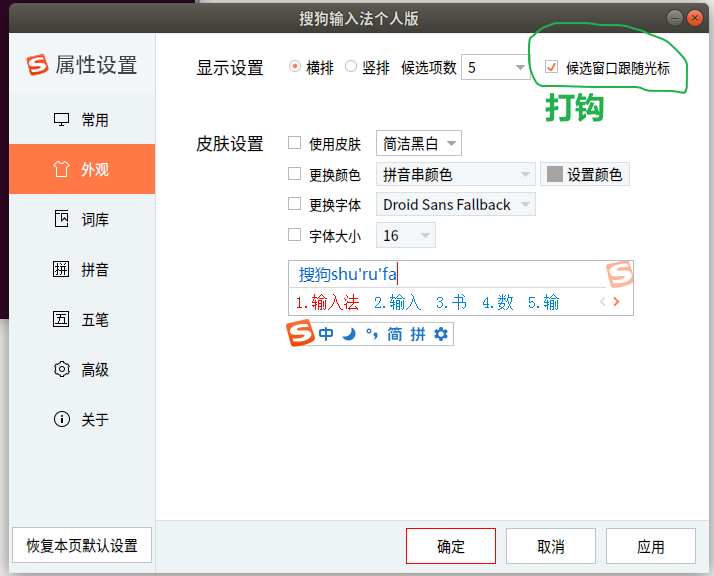The width and height of the screenshot is (714, 576).
Task: Click 恢复本页默认设置 button
Action: pyautogui.click(x=82, y=545)
